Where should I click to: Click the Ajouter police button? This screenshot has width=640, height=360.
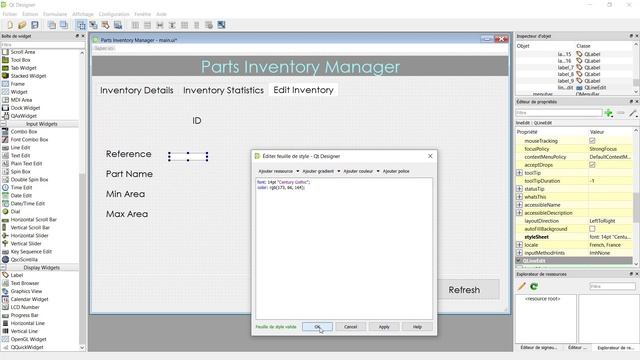[x=396, y=171]
